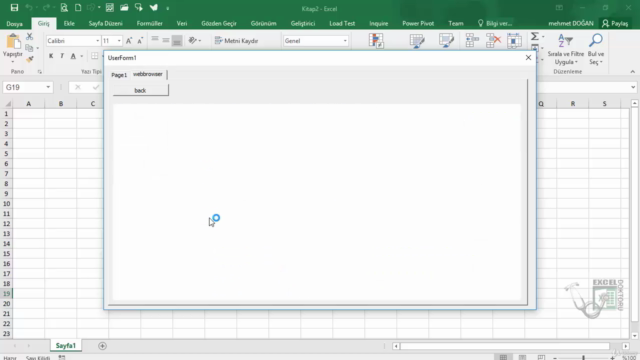The height and width of the screenshot is (360, 640).
Task: Open the font size 11 dropdown
Action: pos(119,41)
